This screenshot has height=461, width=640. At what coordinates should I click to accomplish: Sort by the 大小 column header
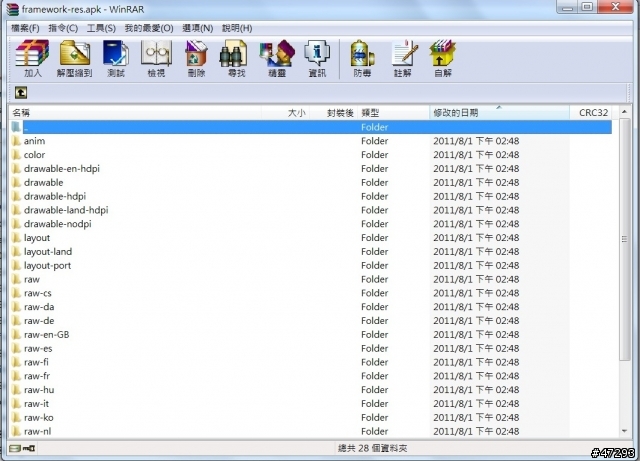click(285, 113)
